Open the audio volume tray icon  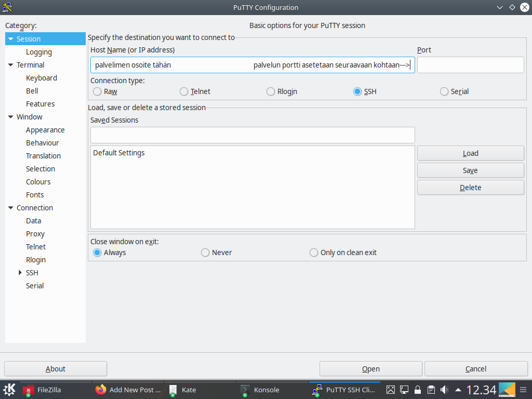444,390
